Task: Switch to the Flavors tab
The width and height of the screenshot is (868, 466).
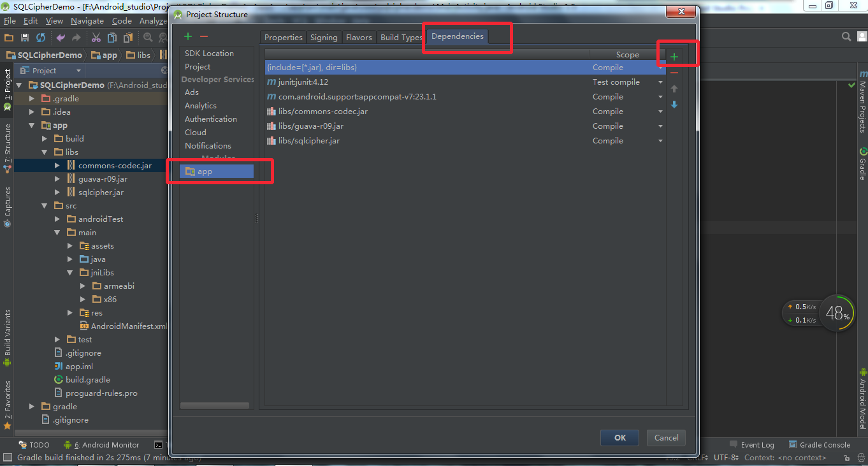Action: (359, 37)
